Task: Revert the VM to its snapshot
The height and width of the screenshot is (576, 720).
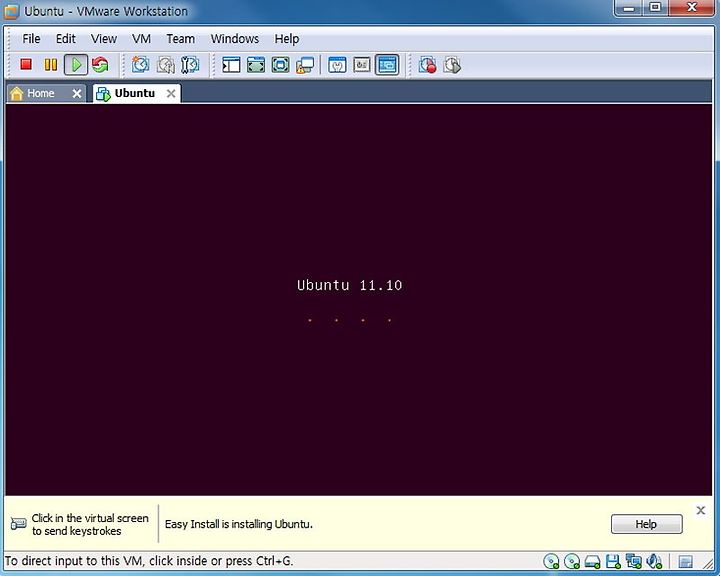Action: 165,65
